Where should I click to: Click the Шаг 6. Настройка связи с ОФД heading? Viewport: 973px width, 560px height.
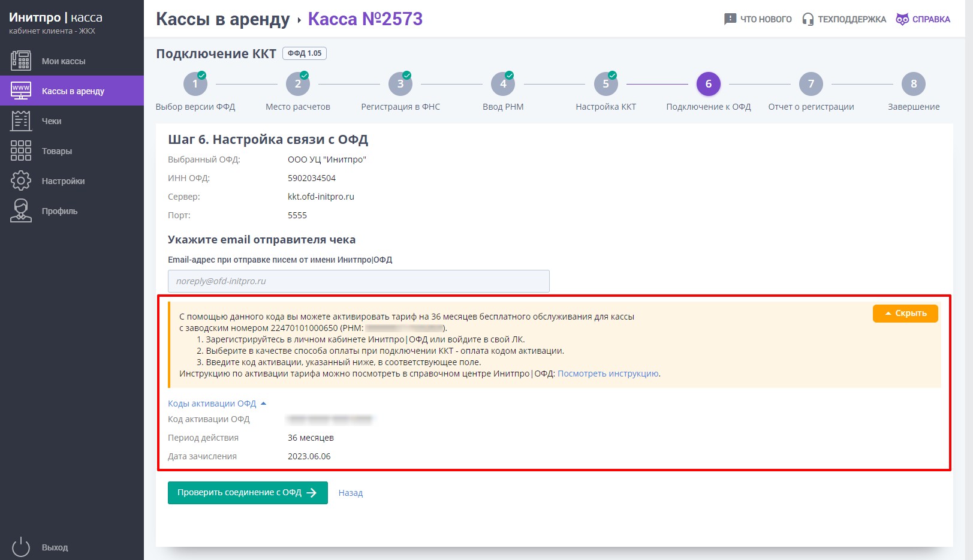(268, 140)
